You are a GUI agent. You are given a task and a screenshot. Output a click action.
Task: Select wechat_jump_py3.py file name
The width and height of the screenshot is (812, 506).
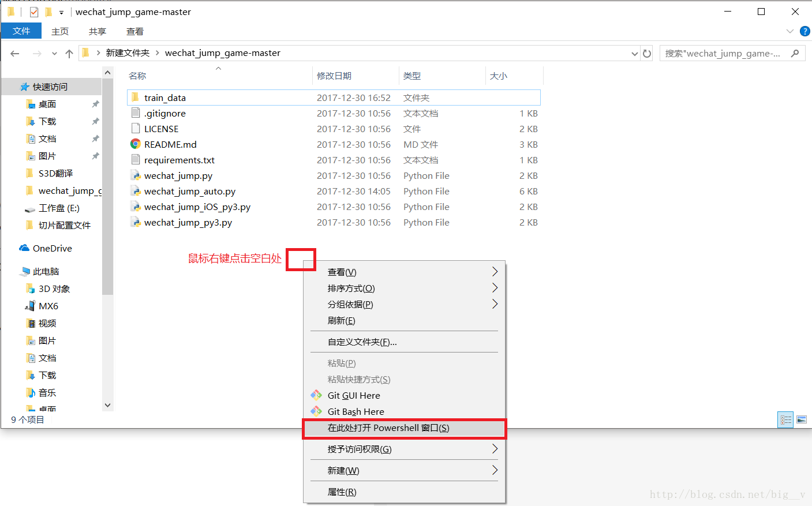[188, 222]
